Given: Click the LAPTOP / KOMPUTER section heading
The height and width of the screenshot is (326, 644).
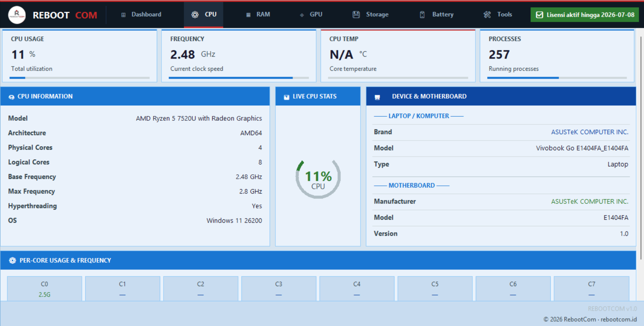Looking at the screenshot, I should click(x=419, y=116).
